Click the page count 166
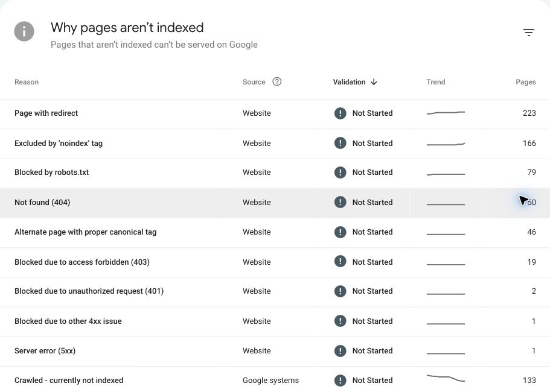The height and width of the screenshot is (392, 550). point(529,144)
